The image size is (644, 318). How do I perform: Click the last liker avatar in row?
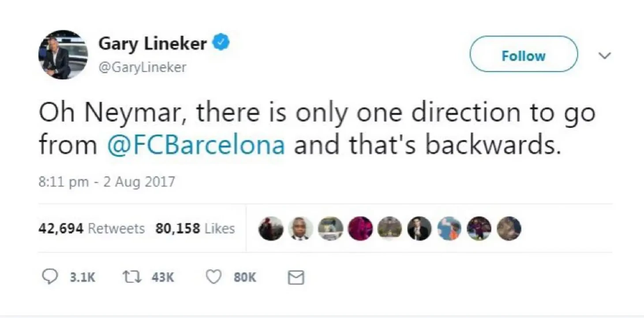[509, 229]
